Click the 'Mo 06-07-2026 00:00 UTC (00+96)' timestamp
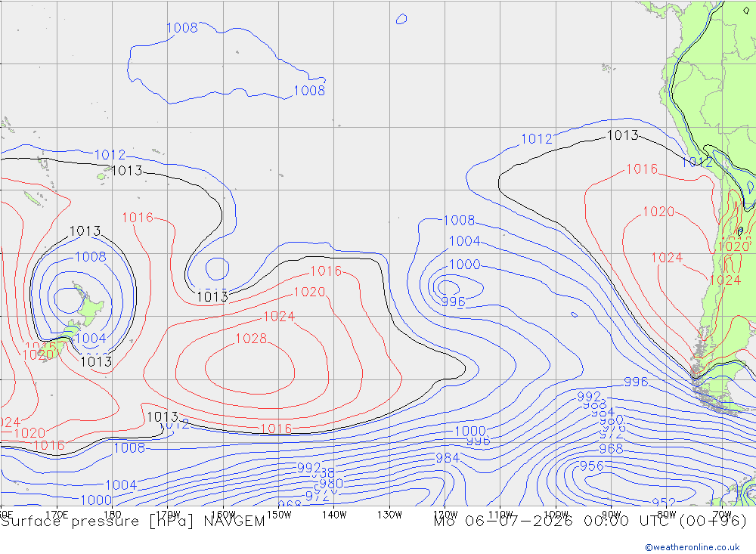 coord(590,522)
